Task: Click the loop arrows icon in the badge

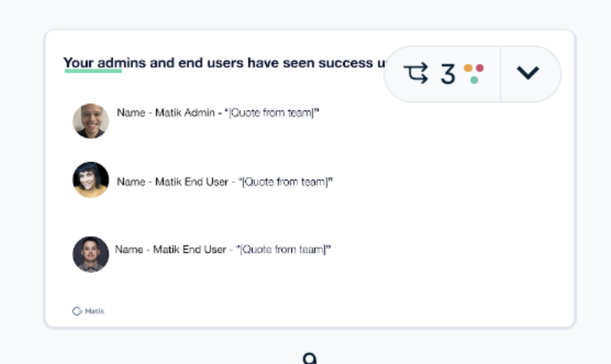Action: click(x=416, y=73)
